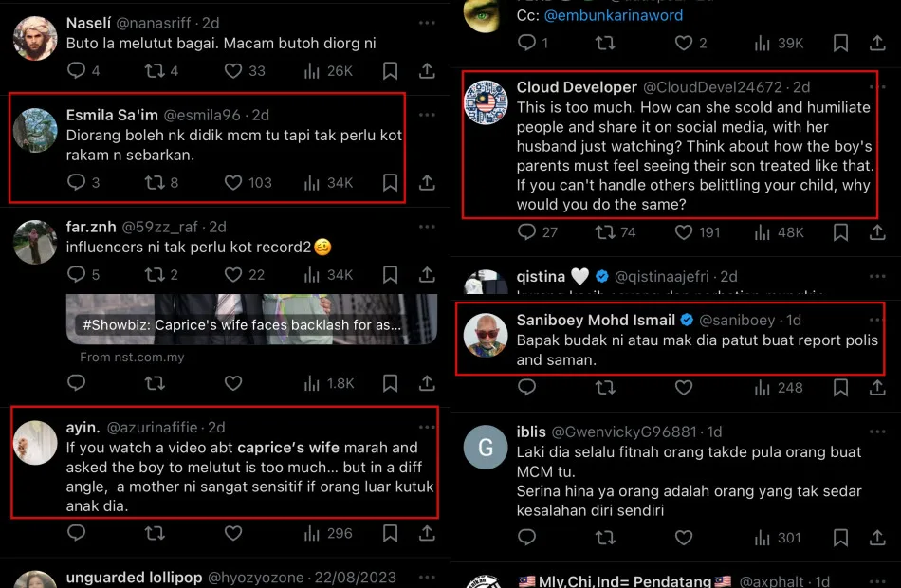
Task: Like ayin.'s tweet about caprice's wife
Action: click(232, 533)
